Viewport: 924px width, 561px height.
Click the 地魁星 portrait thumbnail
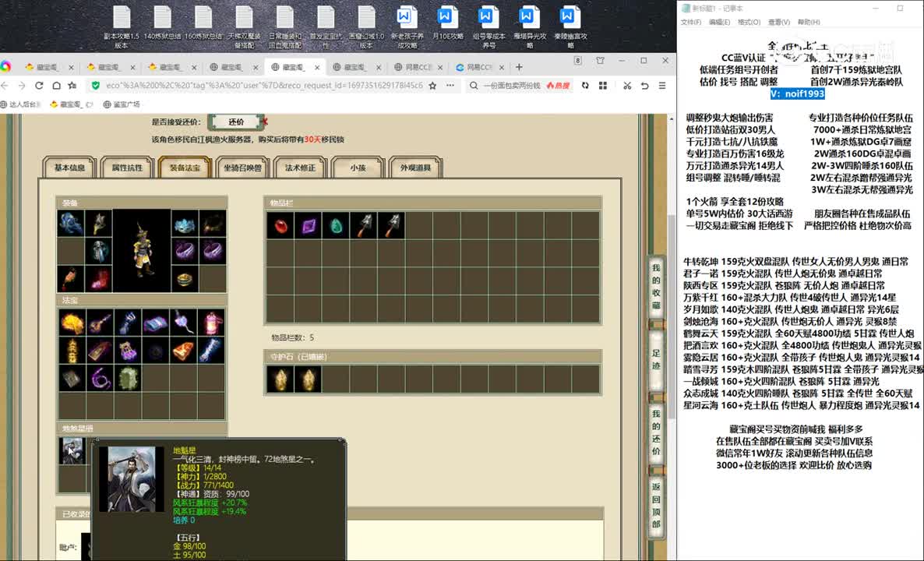(x=72, y=451)
